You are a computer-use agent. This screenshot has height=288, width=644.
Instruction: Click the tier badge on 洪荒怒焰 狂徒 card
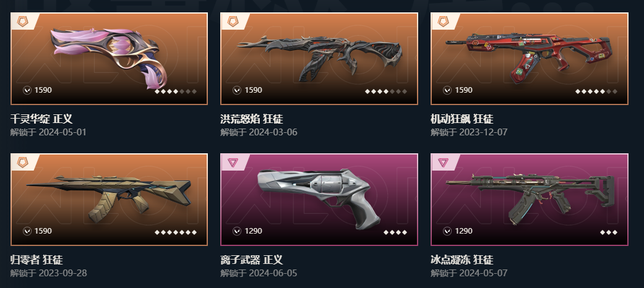coord(233,22)
